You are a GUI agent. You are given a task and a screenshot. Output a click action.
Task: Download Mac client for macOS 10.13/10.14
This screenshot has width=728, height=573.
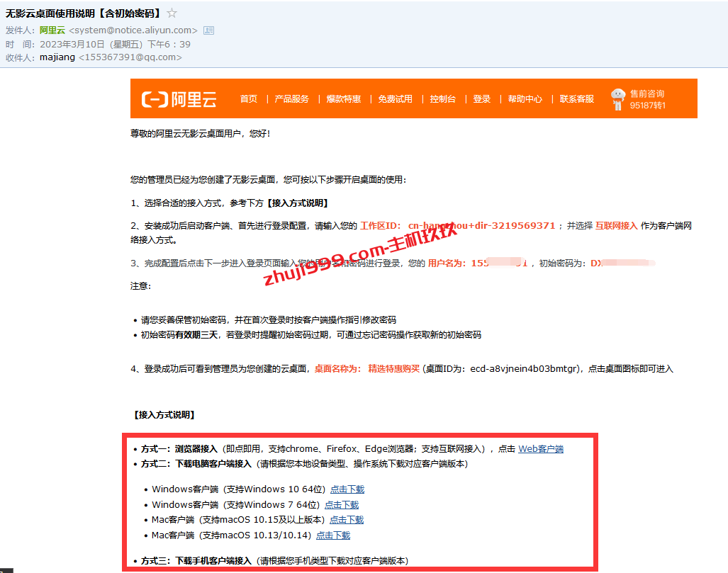coord(333,535)
